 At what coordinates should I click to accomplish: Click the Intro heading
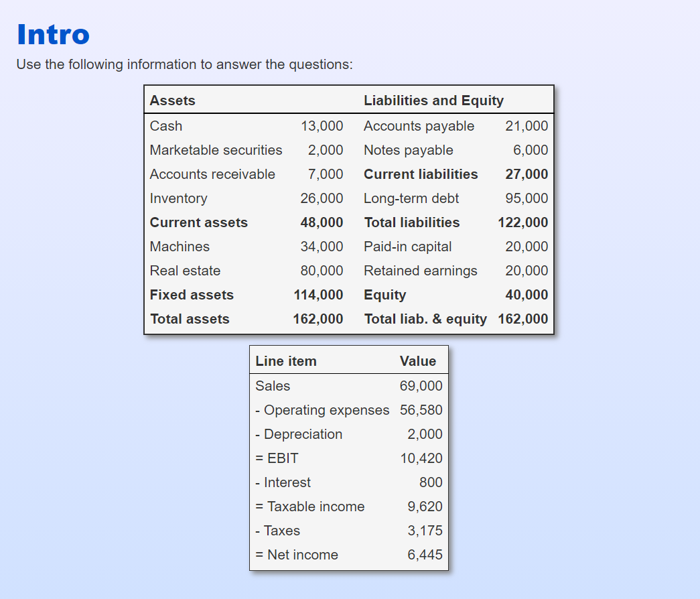tap(52, 35)
